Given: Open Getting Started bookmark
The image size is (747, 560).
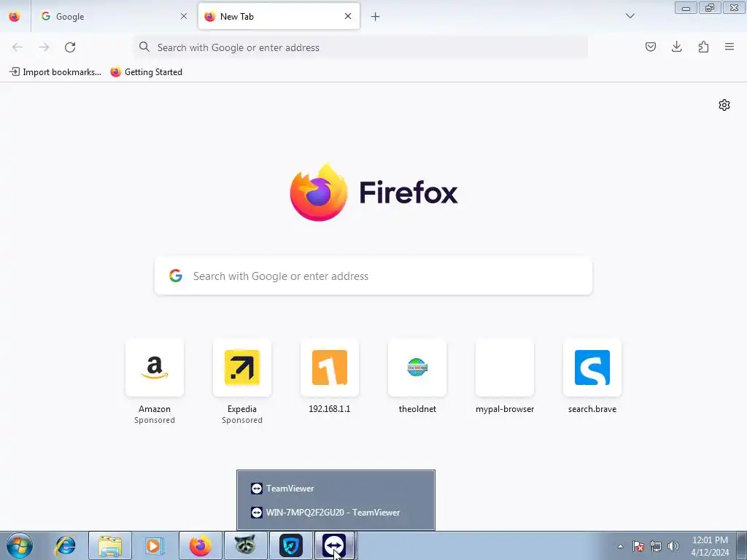Looking at the screenshot, I should click(146, 72).
